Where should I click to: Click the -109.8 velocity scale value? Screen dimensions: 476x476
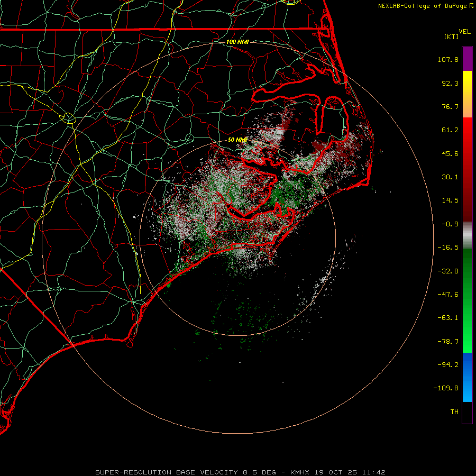pyautogui.click(x=446, y=388)
